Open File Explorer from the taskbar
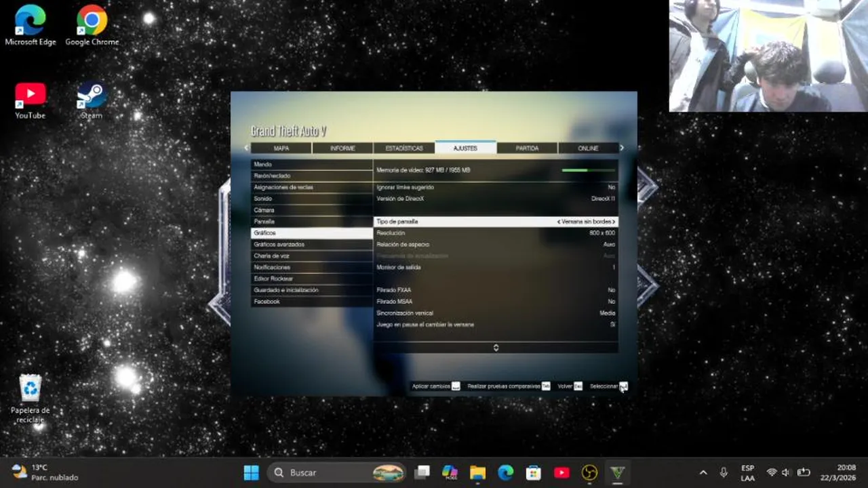 [478, 472]
